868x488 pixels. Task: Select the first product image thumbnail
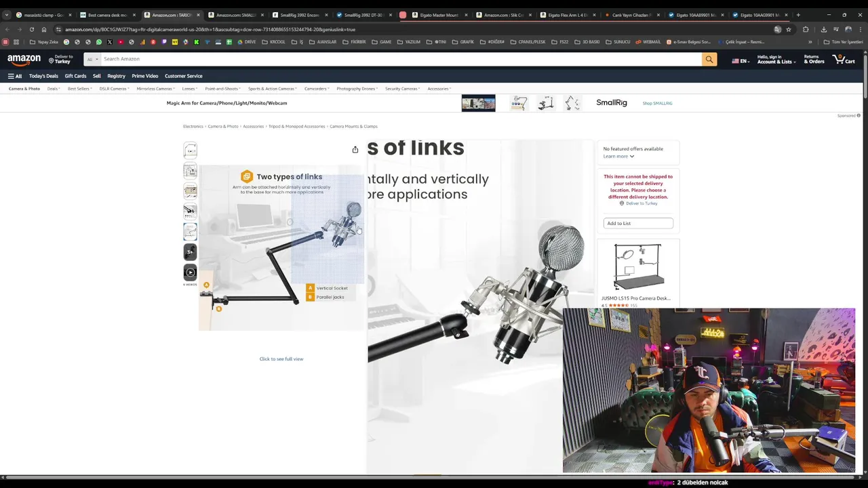pos(190,150)
